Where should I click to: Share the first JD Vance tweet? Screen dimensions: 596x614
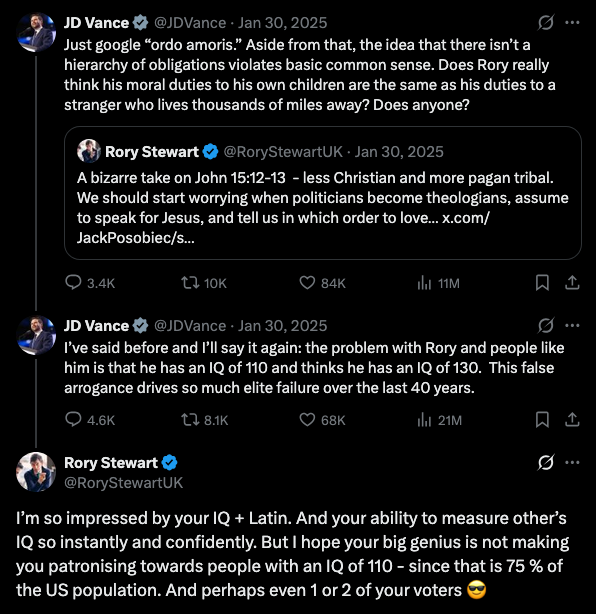[572, 283]
